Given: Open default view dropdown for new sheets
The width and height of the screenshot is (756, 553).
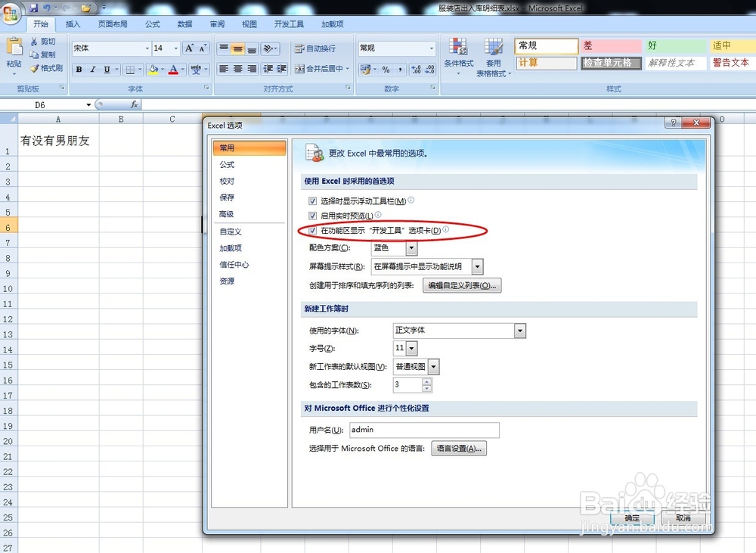Looking at the screenshot, I should point(433,367).
